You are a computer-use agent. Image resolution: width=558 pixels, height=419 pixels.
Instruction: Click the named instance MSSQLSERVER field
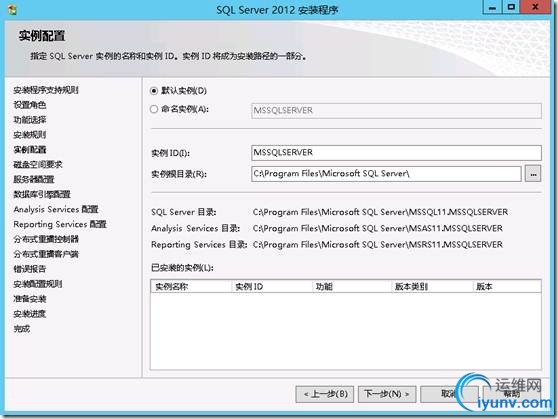click(396, 111)
